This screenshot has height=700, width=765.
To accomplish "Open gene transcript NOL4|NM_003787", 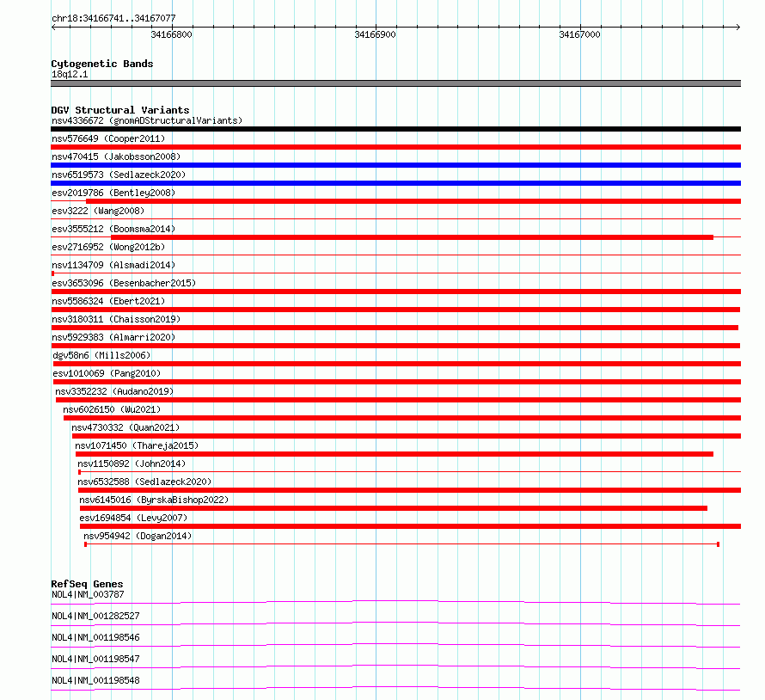I will [x=88, y=594].
